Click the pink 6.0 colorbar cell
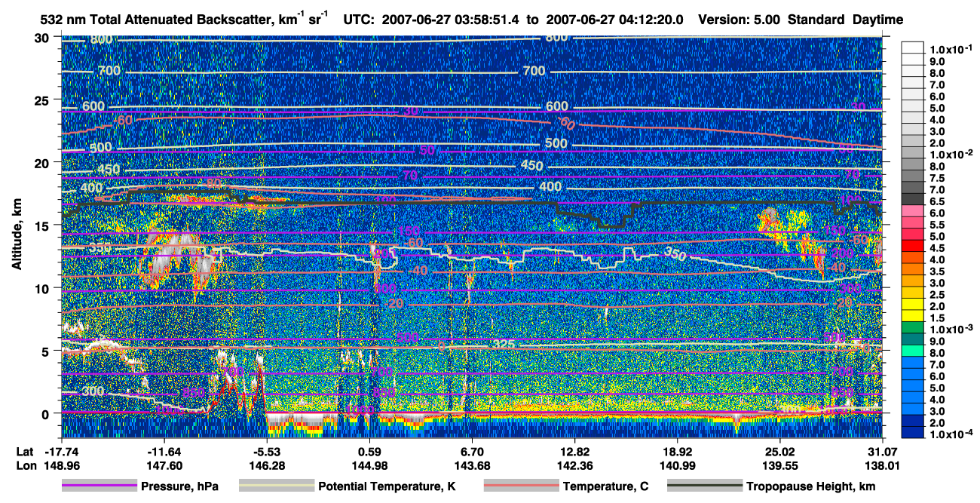 [x=914, y=214]
